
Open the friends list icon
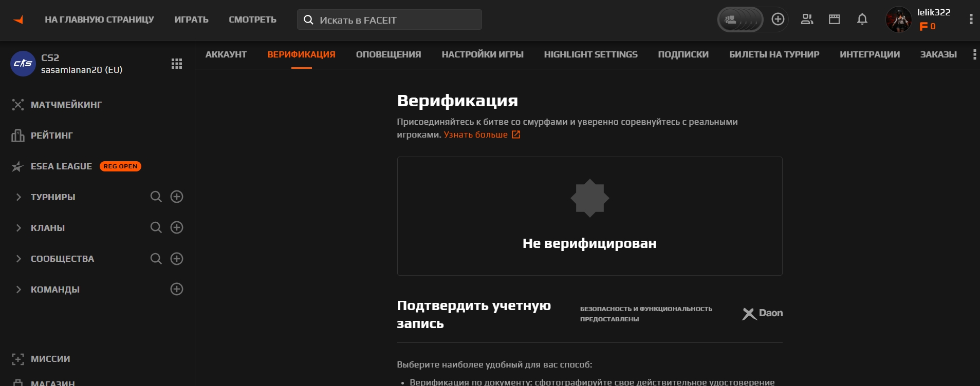[807, 20]
